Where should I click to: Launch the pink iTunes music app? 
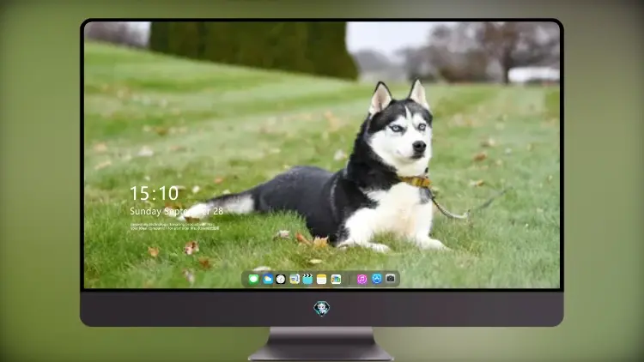pyautogui.click(x=361, y=279)
